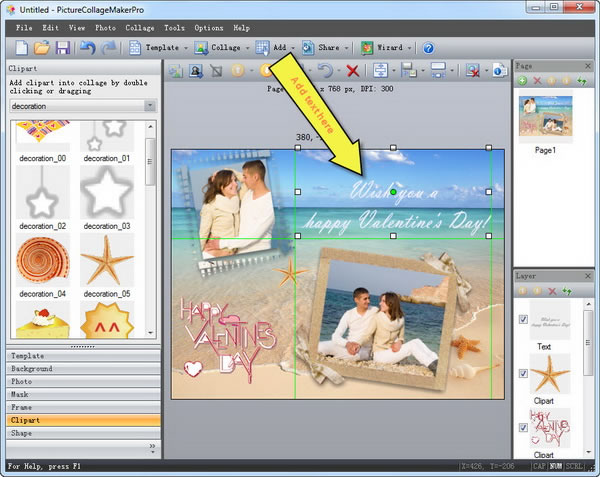This screenshot has height=477, width=600.
Task: Click the red X delete icon above canvas
Action: pyautogui.click(x=352, y=71)
